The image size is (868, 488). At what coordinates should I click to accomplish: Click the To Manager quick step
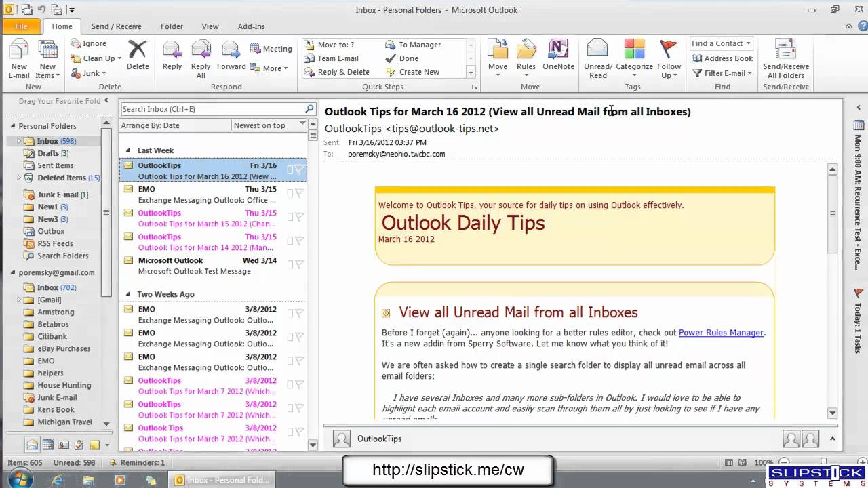pos(413,45)
